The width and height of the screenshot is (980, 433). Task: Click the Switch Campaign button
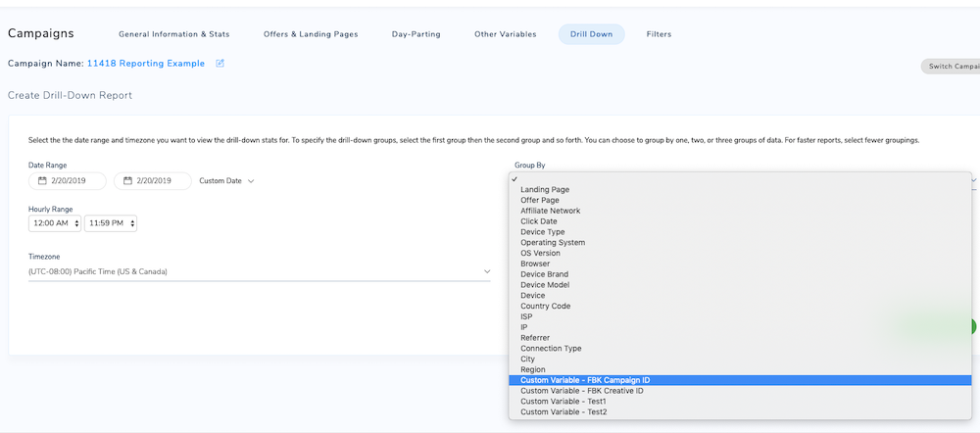950,67
